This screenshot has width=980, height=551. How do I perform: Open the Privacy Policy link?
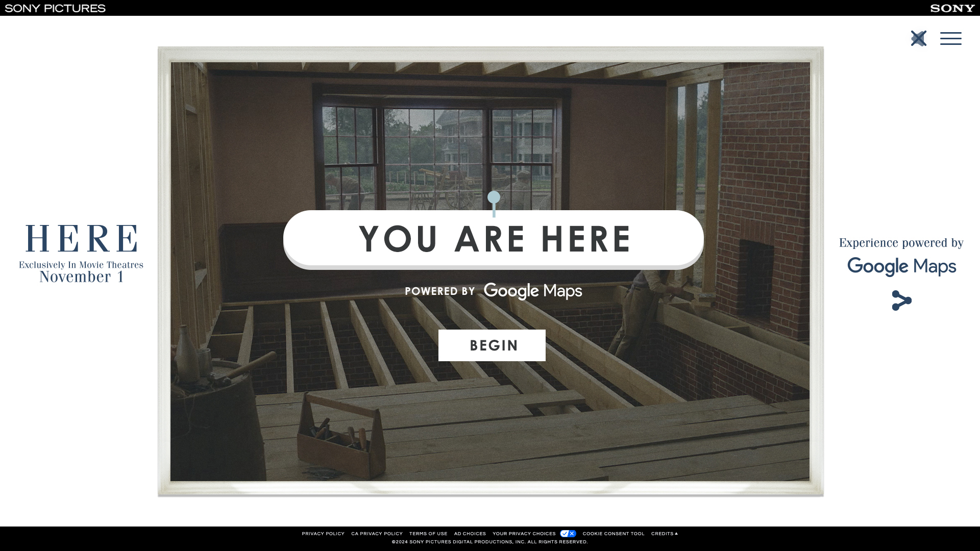click(323, 534)
